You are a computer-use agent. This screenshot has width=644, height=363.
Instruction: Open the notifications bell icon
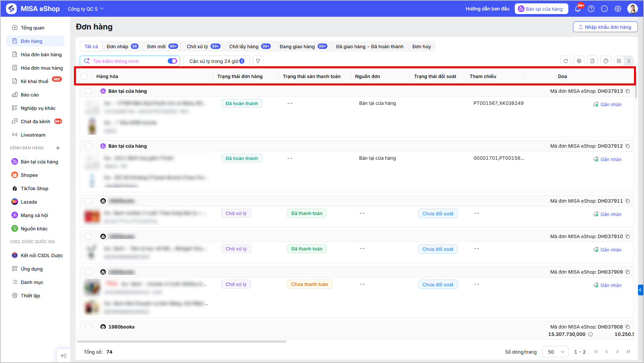(578, 9)
